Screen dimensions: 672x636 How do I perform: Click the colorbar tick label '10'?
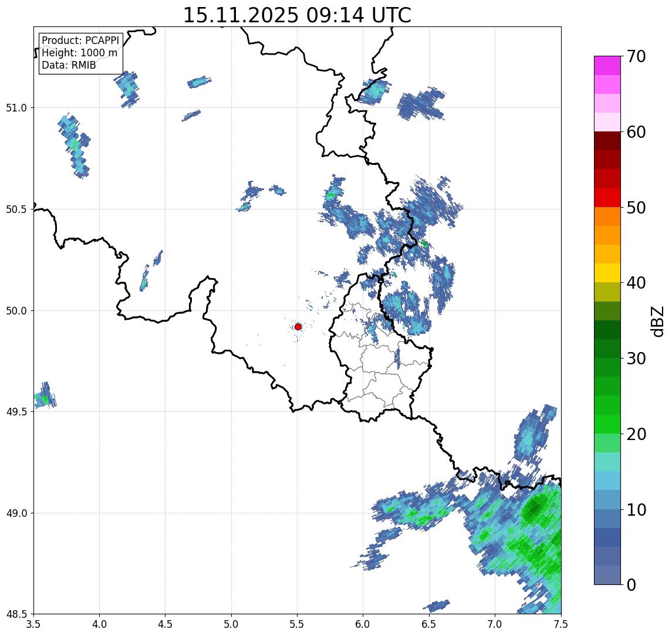coord(636,510)
